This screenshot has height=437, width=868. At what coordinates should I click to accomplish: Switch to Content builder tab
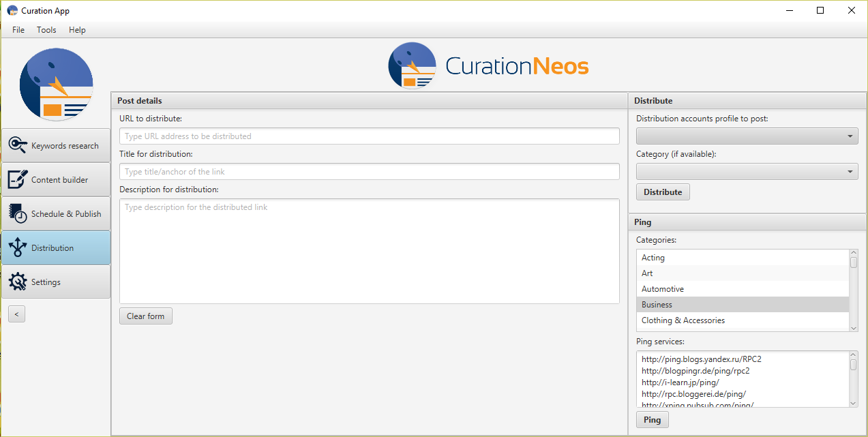pyautogui.click(x=56, y=179)
